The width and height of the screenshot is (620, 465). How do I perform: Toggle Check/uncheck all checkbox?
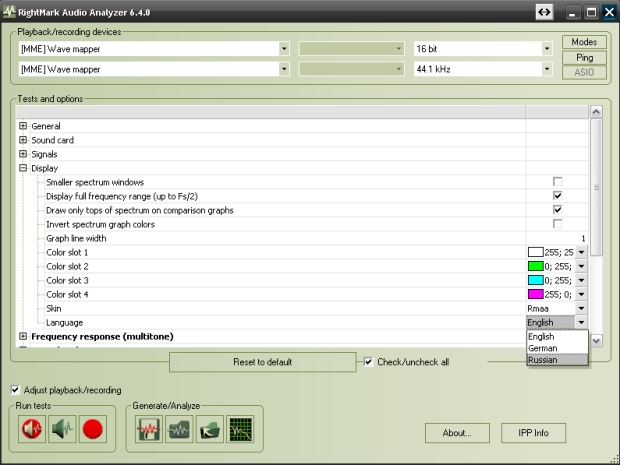click(368, 362)
